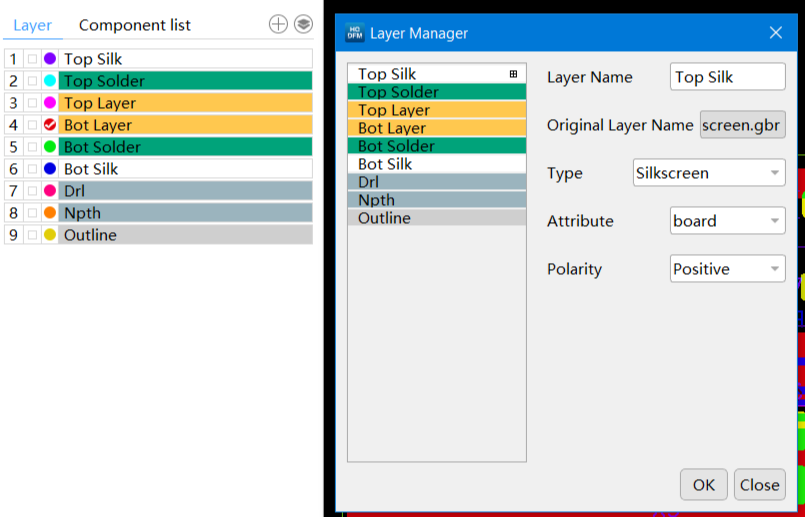Click the grid icon on Top Silk row
The image size is (805, 517).
pyautogui.click(x=514, y=74)
